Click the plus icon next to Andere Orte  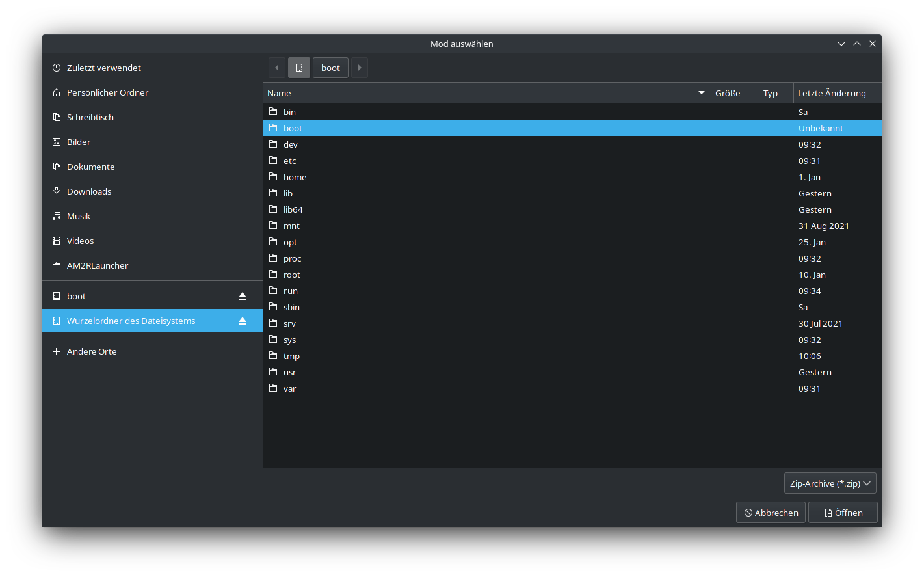coord(55,351)
